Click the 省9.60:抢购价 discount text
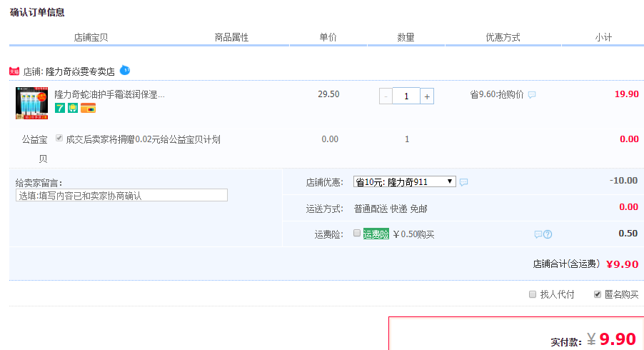The width and height of the screenshot is (644, 350). (497, 94)
